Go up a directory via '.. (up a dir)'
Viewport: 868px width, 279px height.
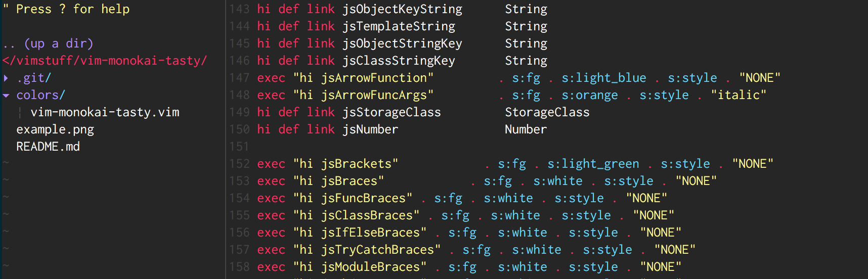(48, 43)
